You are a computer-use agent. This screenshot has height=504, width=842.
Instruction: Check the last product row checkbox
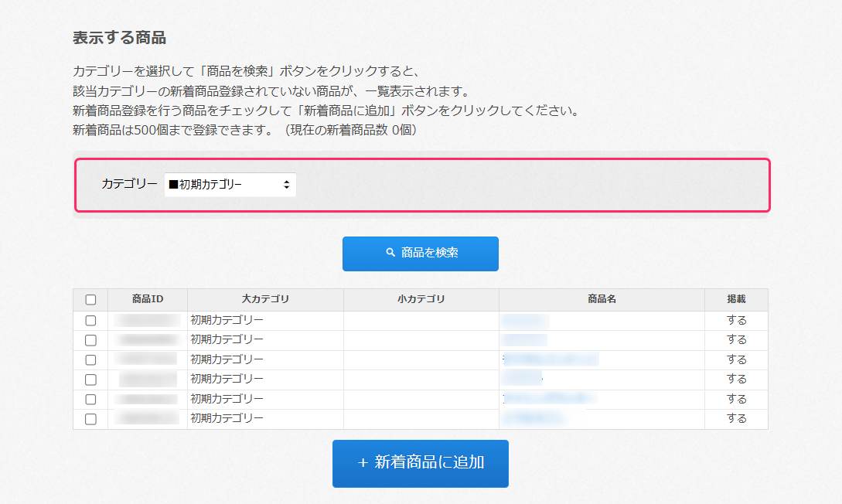click(x=90, y=419)
